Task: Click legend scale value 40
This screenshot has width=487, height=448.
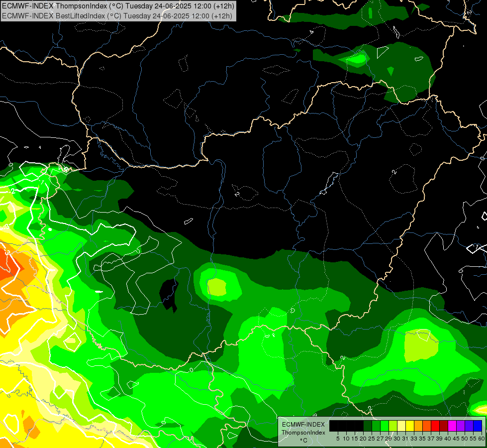Action: (448, 439)
